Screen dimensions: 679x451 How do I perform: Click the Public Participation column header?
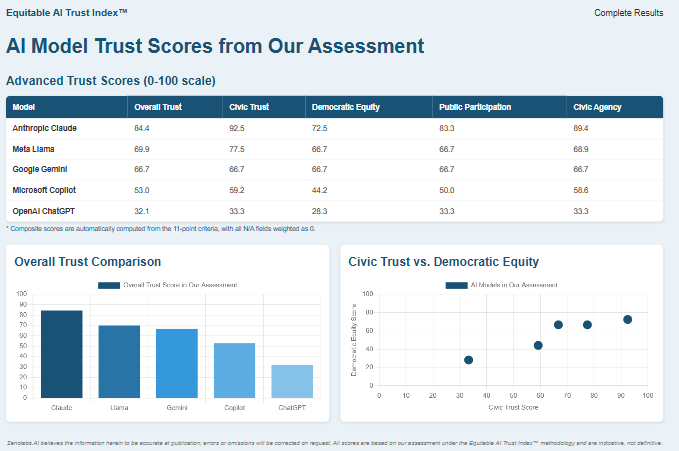click(x=475, y=107)
